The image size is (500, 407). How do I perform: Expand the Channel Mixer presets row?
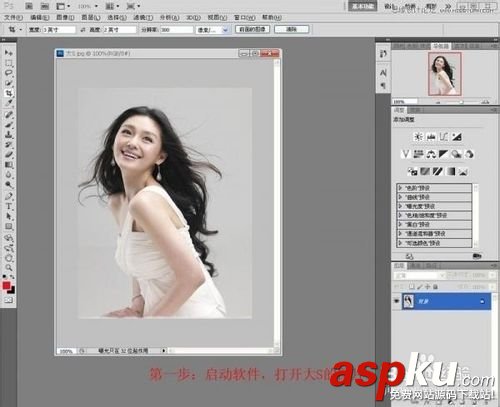(434, 234)
